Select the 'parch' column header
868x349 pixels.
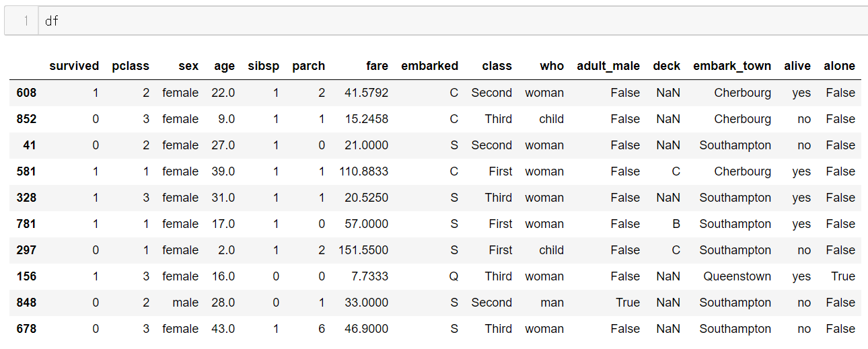click(x=308, y=66)
